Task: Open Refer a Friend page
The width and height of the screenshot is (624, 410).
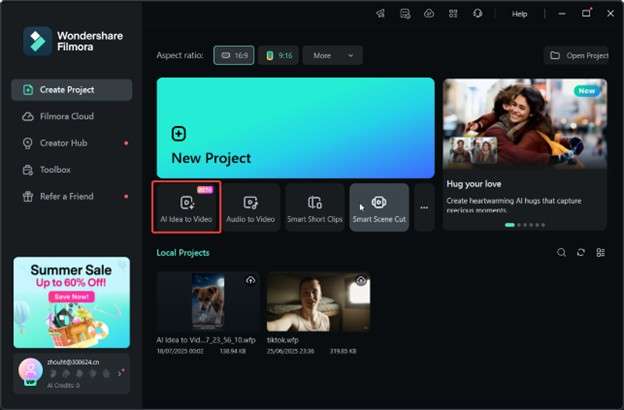Action: (x=72, y=196)
